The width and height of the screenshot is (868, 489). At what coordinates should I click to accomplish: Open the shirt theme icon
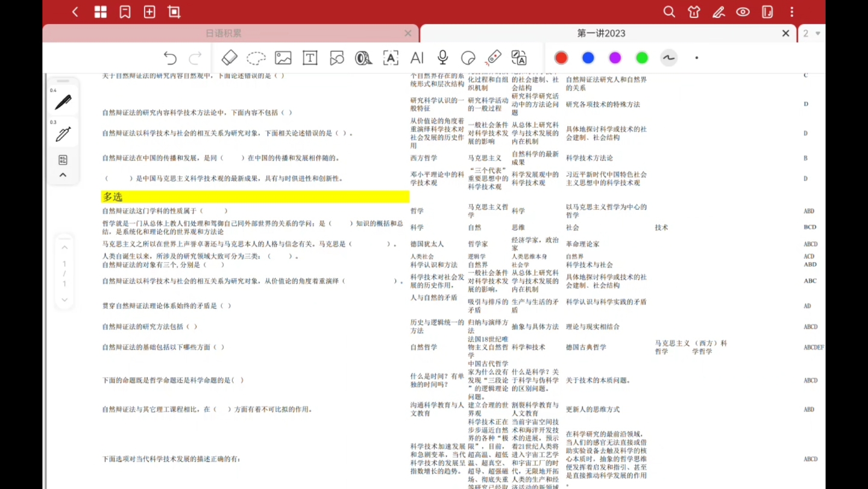[694, 12]
